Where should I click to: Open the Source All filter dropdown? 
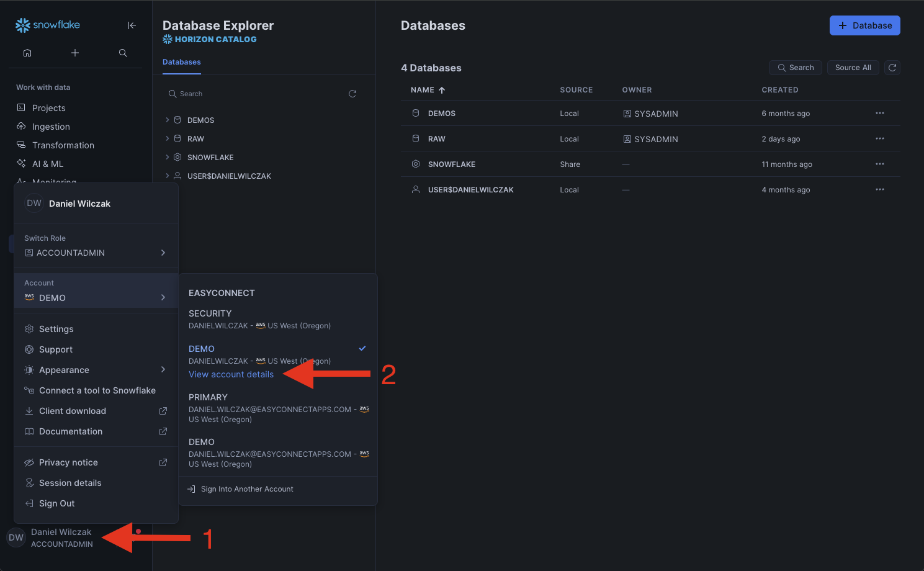click(x=853, y=68)
